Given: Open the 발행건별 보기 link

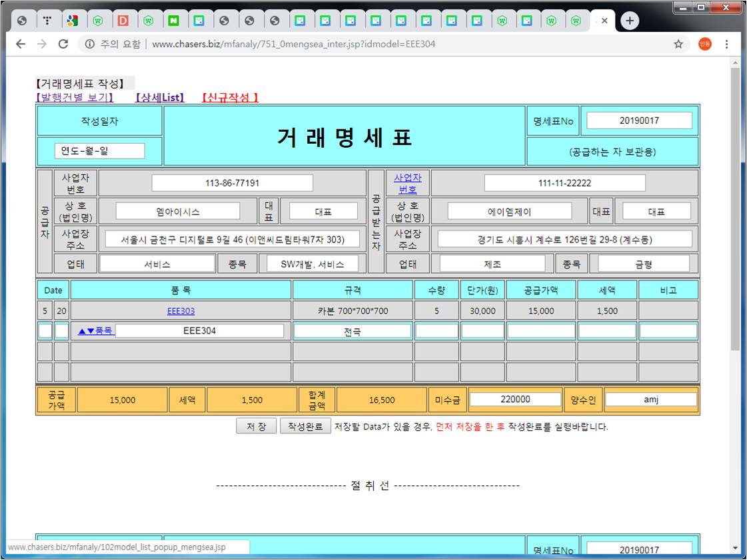Looking at the screenshot, I should coord(75,98).
